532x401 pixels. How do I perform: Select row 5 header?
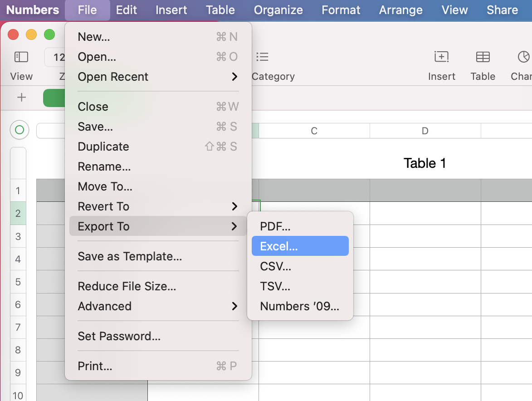pos(18,282)
